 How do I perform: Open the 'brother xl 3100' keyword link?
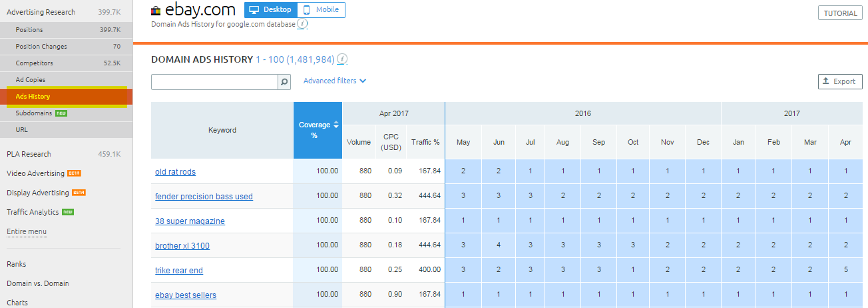coord(182,246)
